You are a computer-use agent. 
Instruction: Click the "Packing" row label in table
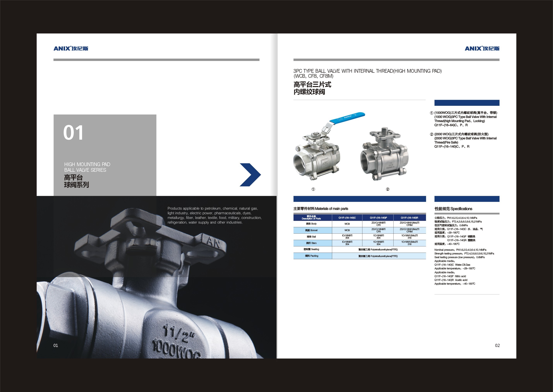[312, 256]
